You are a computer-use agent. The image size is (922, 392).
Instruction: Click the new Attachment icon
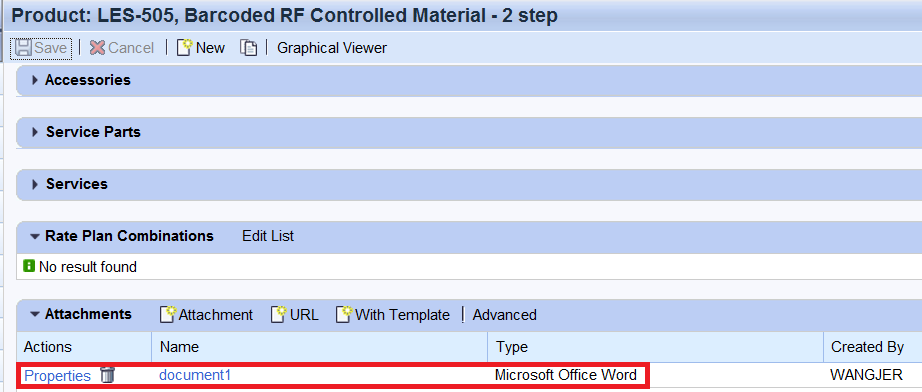pyautogui.click(x=168, y=314)
